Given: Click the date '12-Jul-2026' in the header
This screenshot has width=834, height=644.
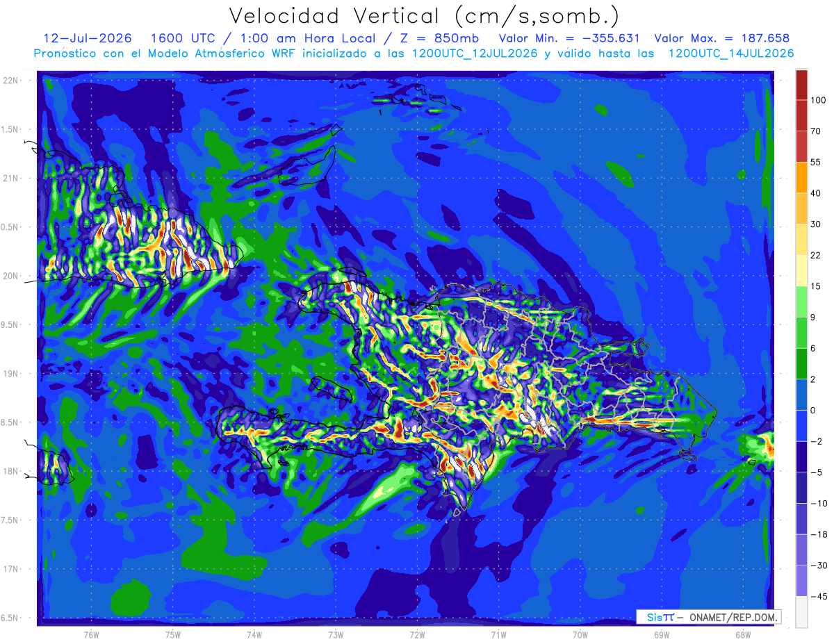Looking at the screenshot, I should click(x=88, y=38).
